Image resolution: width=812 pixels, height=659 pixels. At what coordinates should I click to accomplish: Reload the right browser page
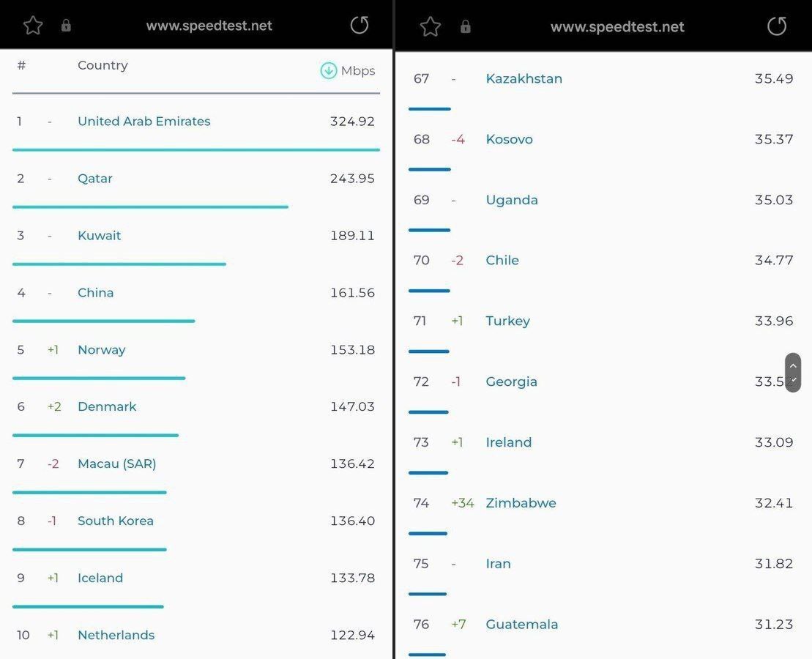coord(777,26)
